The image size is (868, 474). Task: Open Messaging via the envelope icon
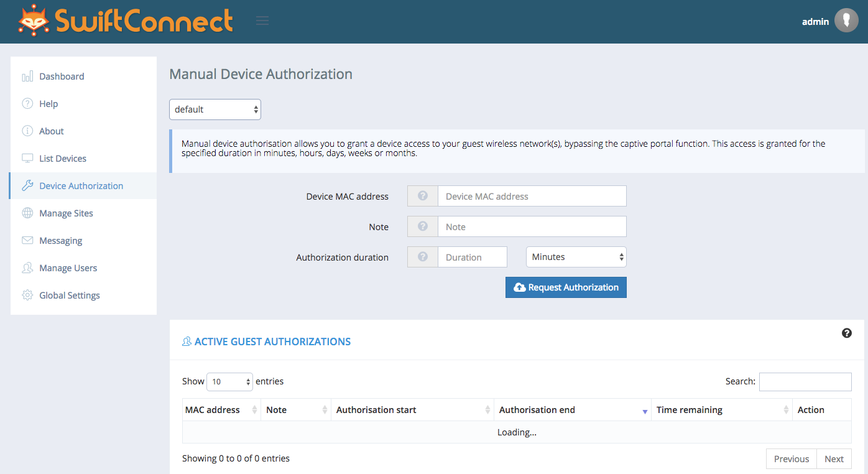click(27, 240)
